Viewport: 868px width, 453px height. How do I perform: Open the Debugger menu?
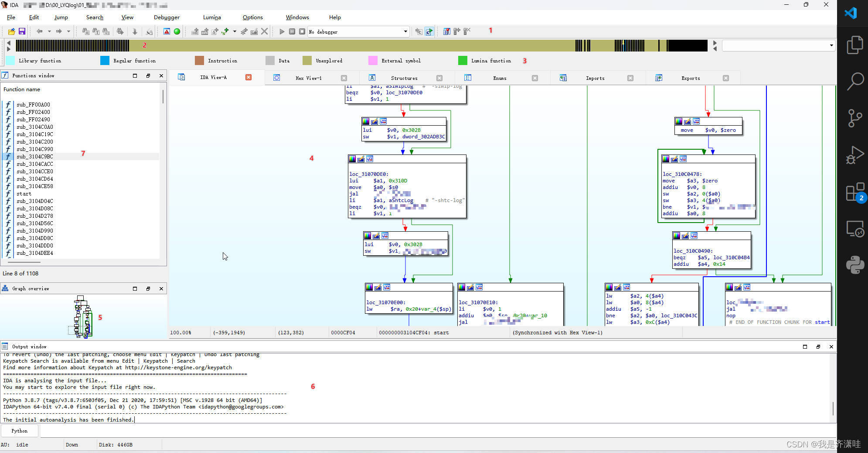(x=167, y=17)
